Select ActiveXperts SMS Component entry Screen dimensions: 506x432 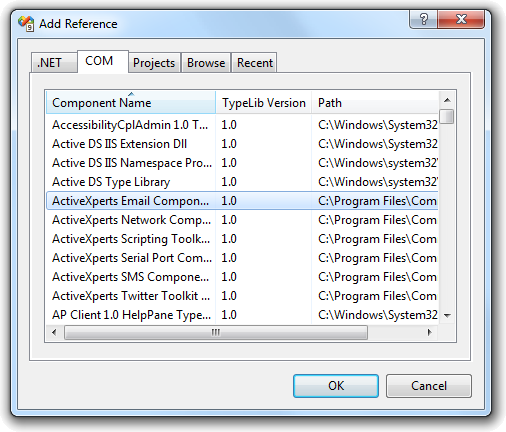[242, 277]
